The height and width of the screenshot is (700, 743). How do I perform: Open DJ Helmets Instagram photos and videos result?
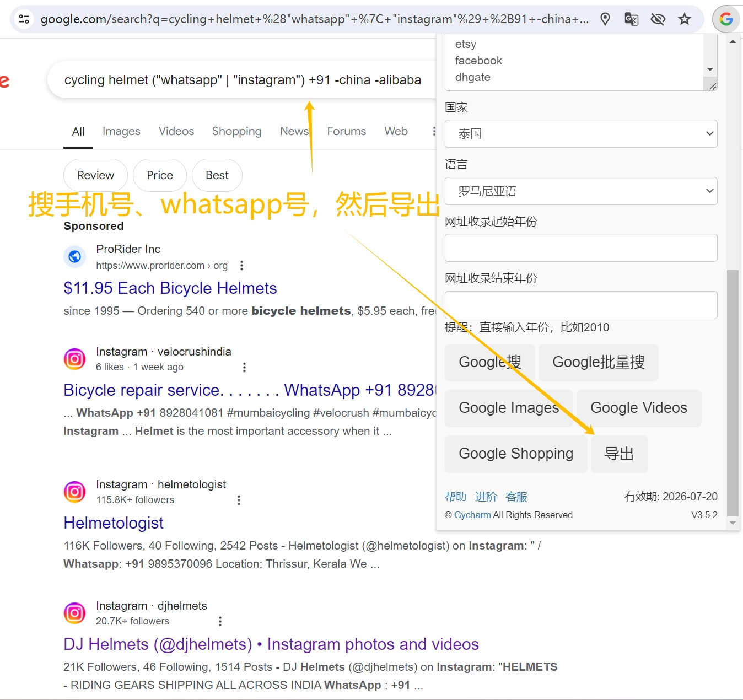271,644
